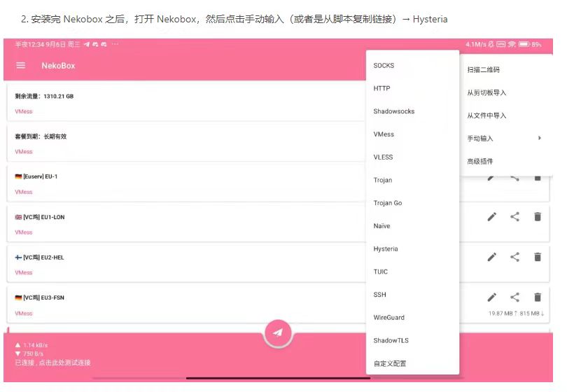Choose SOCKS from the protocol list
This screenshot has width=567, height=392.
[x=412, y=66]
